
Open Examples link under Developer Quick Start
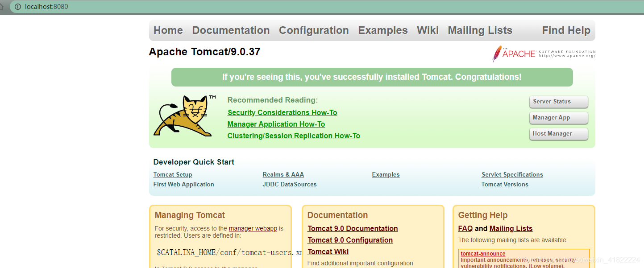coord(386,175)
